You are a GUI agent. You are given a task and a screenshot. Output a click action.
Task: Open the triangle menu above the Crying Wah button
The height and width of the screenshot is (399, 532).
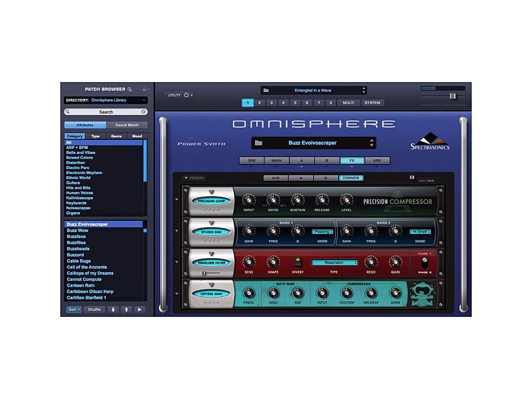tap(211, 285)
